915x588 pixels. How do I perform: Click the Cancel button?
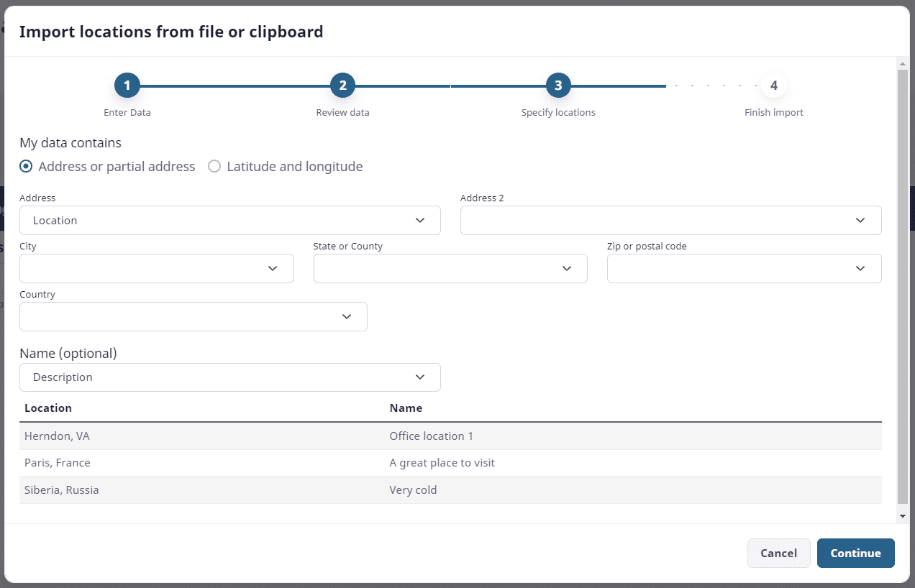(x=778, y=553)
